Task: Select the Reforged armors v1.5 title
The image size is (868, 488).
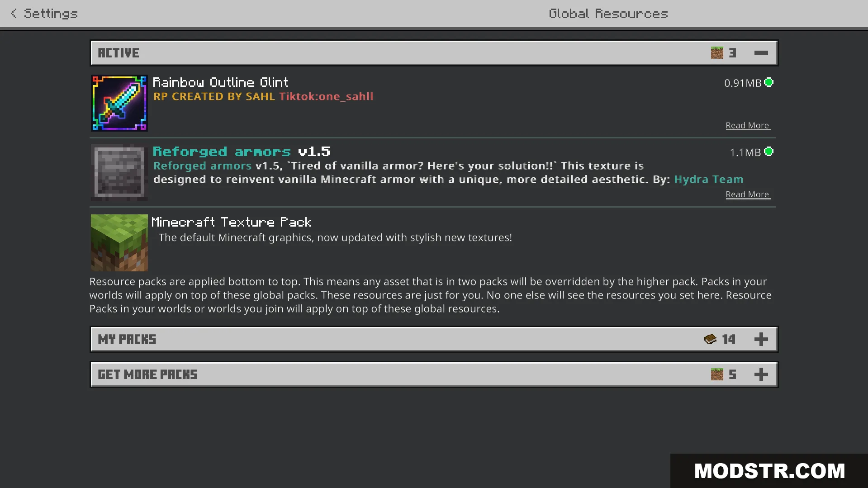Action: (x=242, y=152)
